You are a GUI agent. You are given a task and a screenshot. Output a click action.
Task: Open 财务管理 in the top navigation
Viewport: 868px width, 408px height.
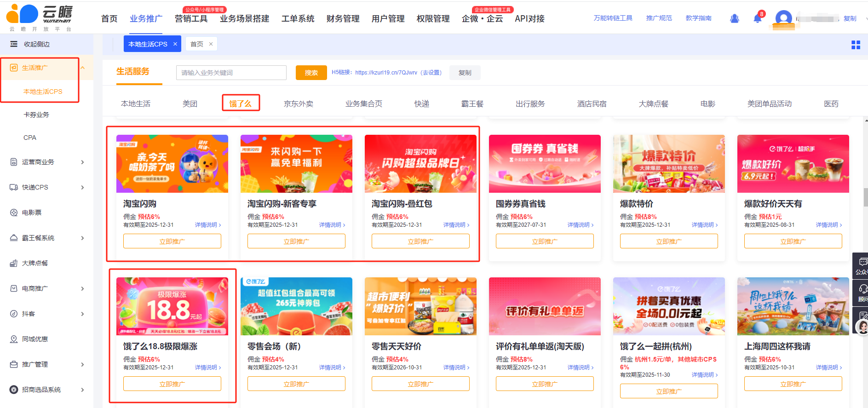(343, 19)
